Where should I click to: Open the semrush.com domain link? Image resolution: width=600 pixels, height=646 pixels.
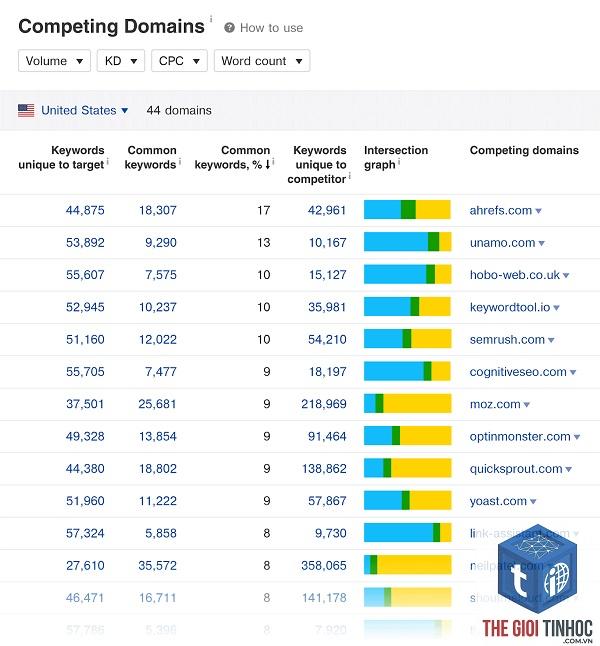[x=507, y=339]
